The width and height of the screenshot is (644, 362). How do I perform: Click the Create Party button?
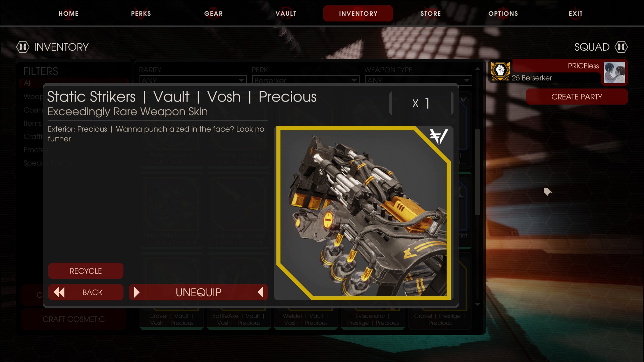pyautogui.click(x=577, y=97)
